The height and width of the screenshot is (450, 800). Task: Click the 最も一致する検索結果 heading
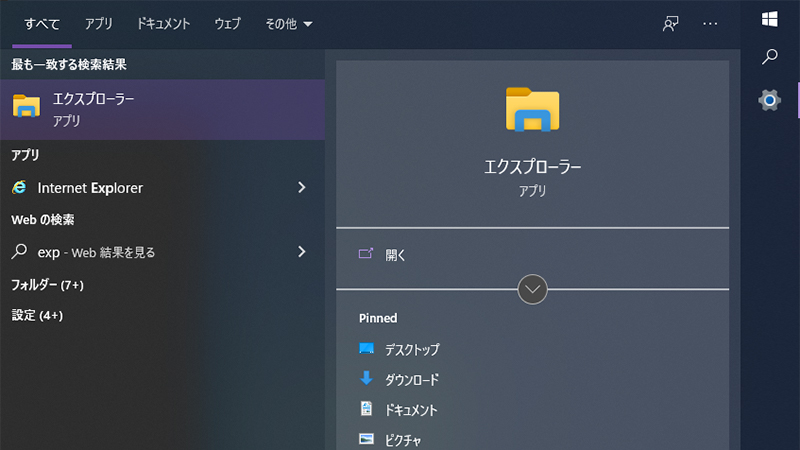click(x=69, y=64)
